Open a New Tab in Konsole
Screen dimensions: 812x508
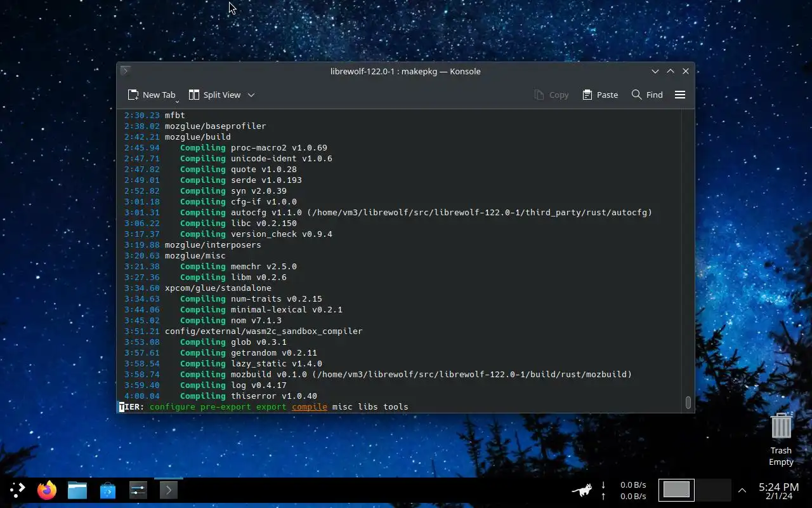tap(151, 95)
